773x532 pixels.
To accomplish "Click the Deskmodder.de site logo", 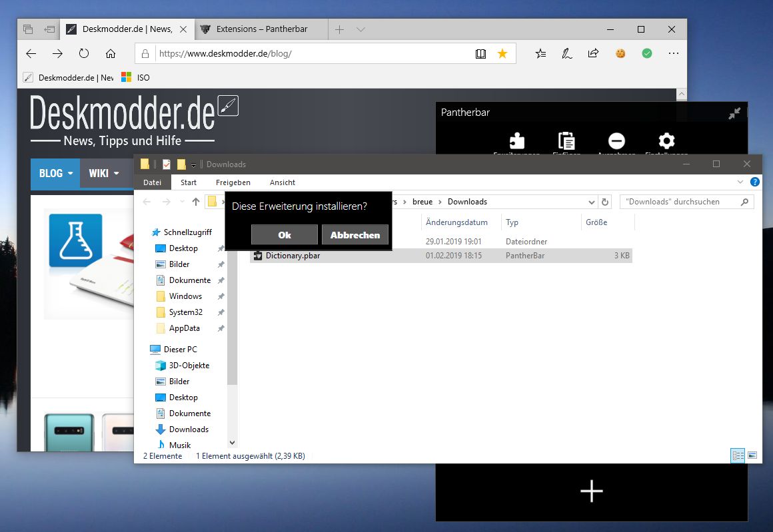I will 134,120.
